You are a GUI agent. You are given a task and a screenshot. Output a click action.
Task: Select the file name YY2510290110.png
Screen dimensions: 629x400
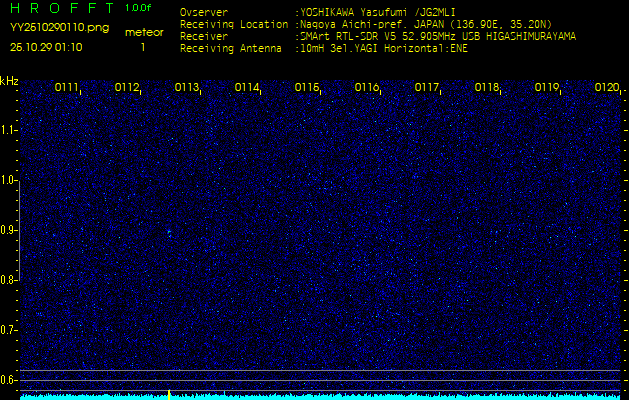click(59, 28)
